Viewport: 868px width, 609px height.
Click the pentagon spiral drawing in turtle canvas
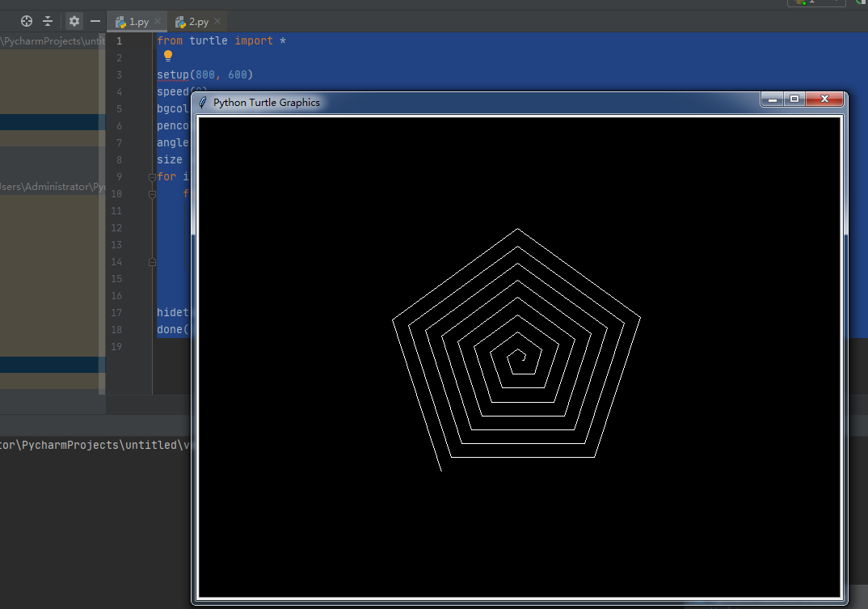pos(516,349)
